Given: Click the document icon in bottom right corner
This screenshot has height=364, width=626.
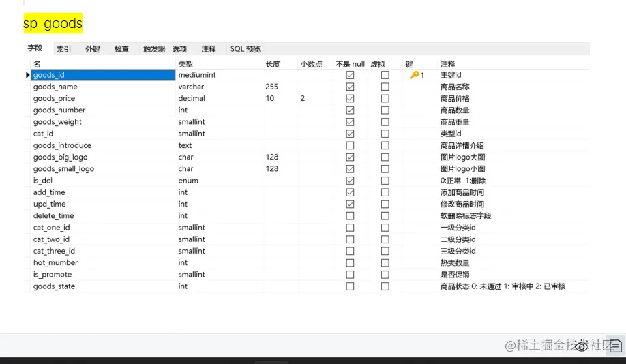Looking at the screenshot, I should (615, 346).
